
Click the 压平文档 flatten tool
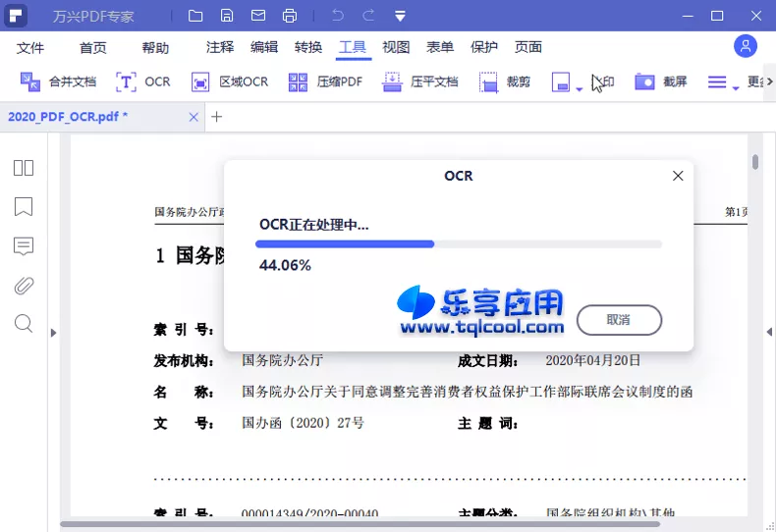coord(420,81)
